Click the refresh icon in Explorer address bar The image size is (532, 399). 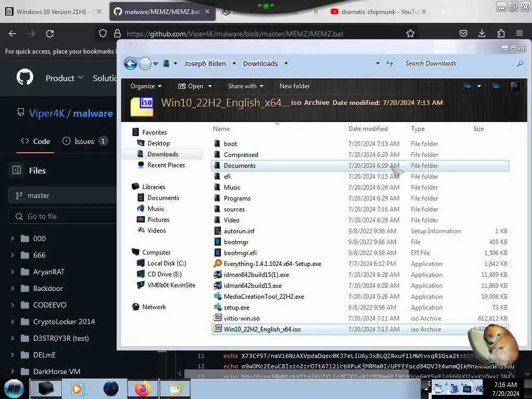pyautogui.click(x=390, y=63)
